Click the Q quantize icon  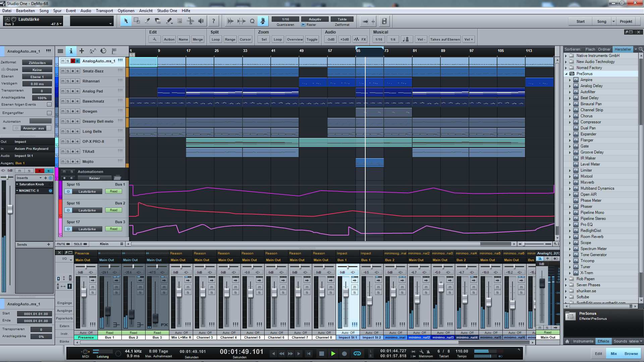[x=252, y=21]
